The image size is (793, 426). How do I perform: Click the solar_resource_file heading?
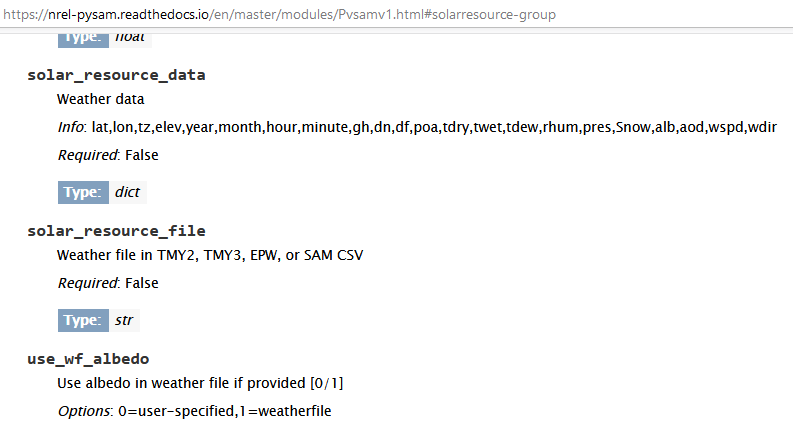tap(116, 231)
